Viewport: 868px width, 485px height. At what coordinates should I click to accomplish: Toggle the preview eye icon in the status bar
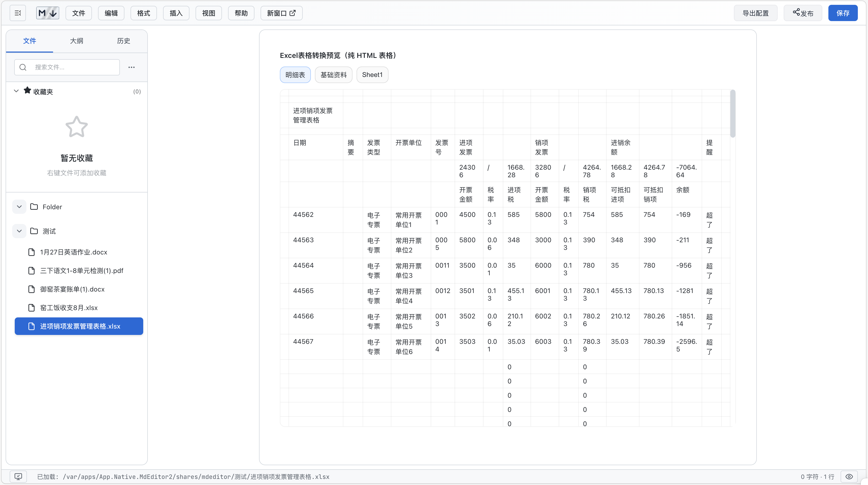[849, 477]
